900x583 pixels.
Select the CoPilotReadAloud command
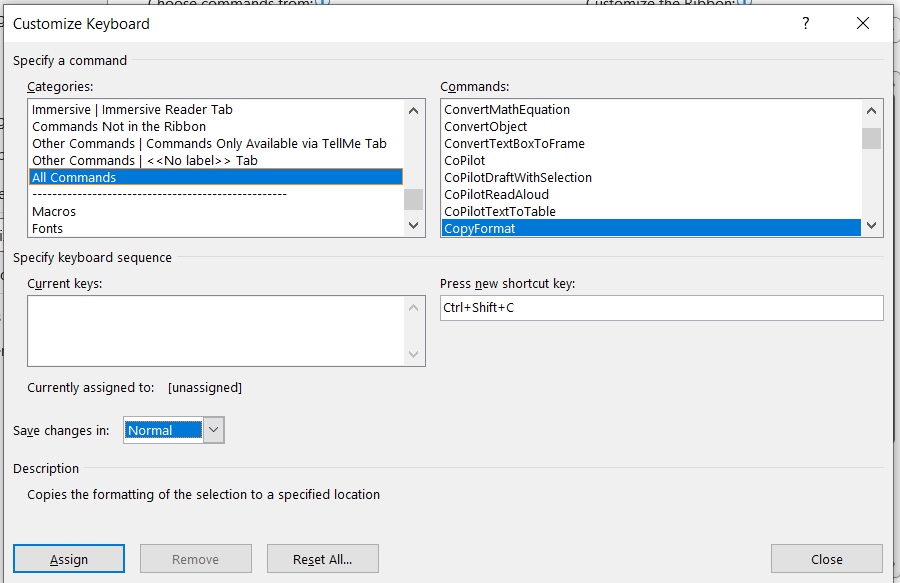click(x=496, y=194)
